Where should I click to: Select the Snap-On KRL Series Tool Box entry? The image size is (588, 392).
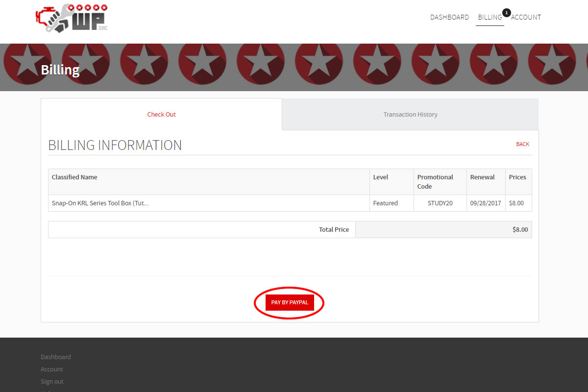100,203
